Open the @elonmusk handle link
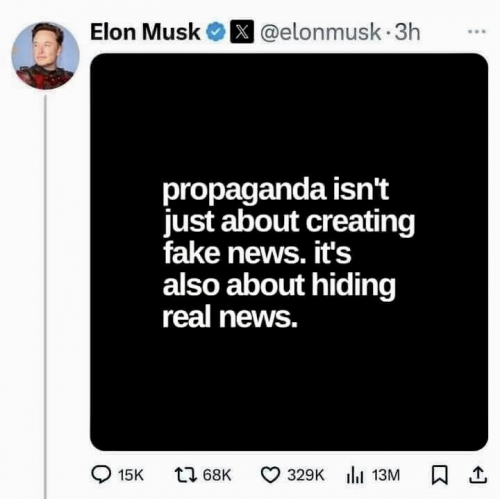 [321, 32]
